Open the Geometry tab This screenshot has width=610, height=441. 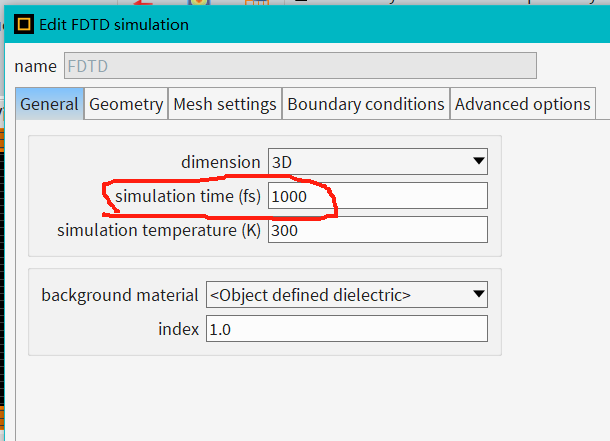point(126,104)
